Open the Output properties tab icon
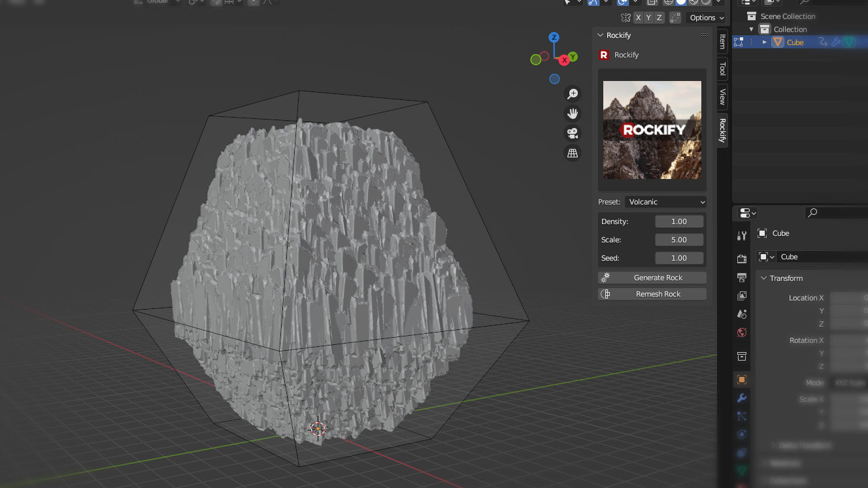The height and width of the screenshot is (488, 868). click(741, 278)
